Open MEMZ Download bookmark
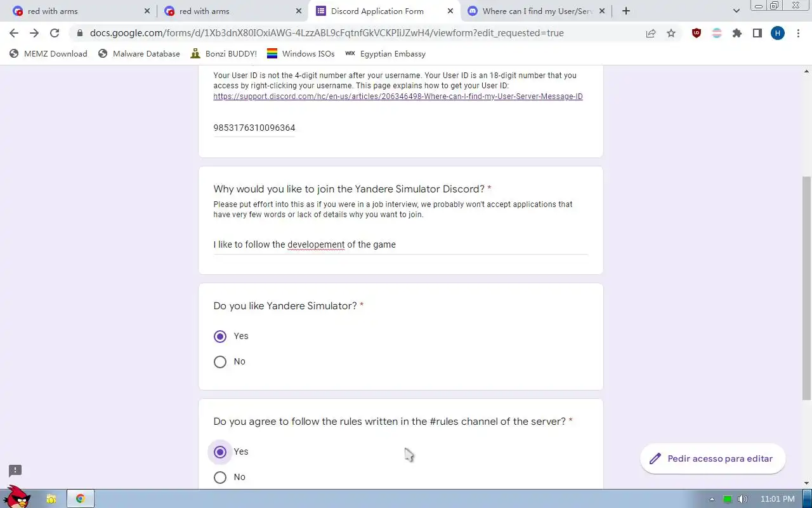The image size is (812, 508). click(48, 54)
